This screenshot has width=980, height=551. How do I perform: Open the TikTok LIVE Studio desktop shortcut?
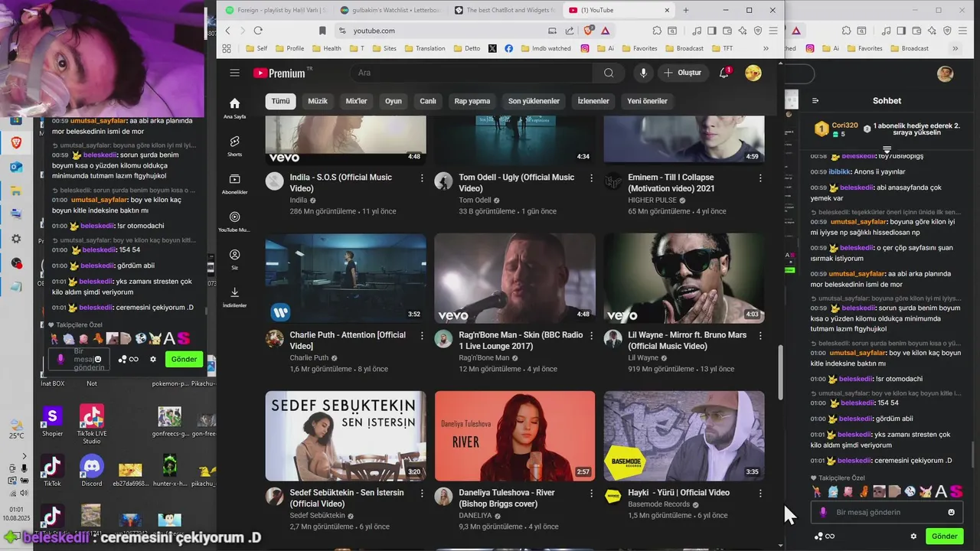(92, 423)
